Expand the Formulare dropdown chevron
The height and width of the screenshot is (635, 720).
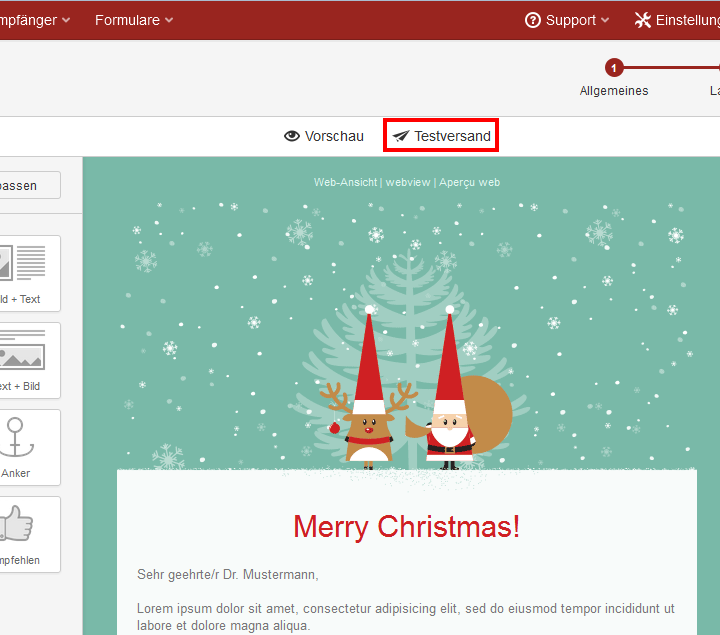tap(169, 20)
